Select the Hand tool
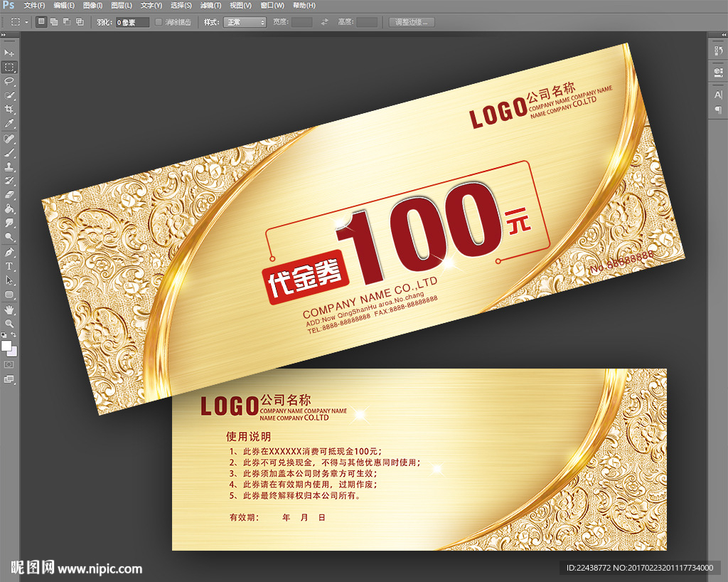The image size is (728, 582). tap(9, 309)
